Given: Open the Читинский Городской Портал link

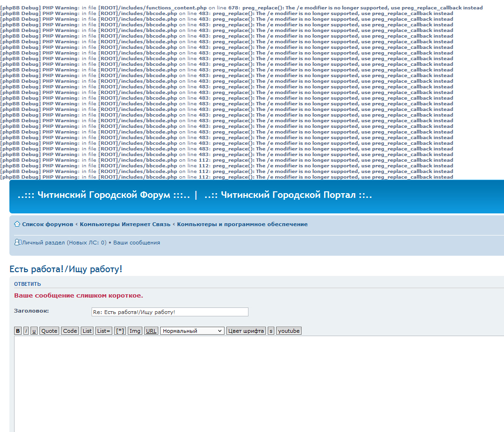Looking at the screenshot, I should (288, 195).
